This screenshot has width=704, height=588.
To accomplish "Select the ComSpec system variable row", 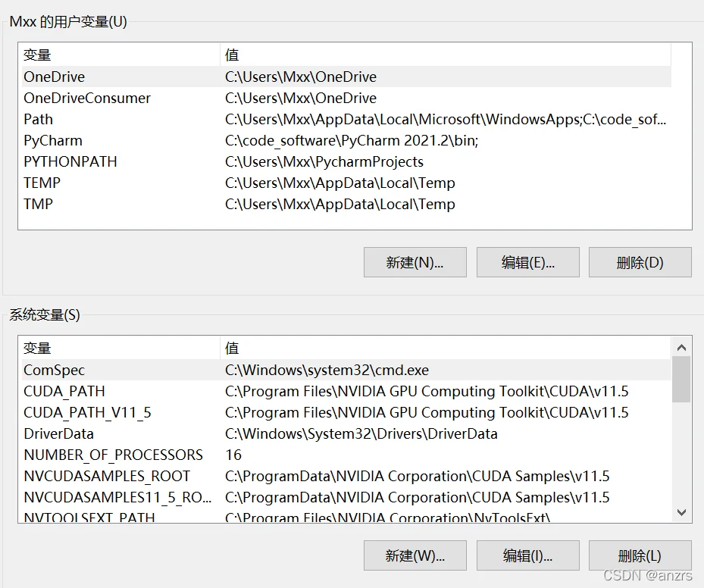I will pyautogui.click(x=55, y=371).
